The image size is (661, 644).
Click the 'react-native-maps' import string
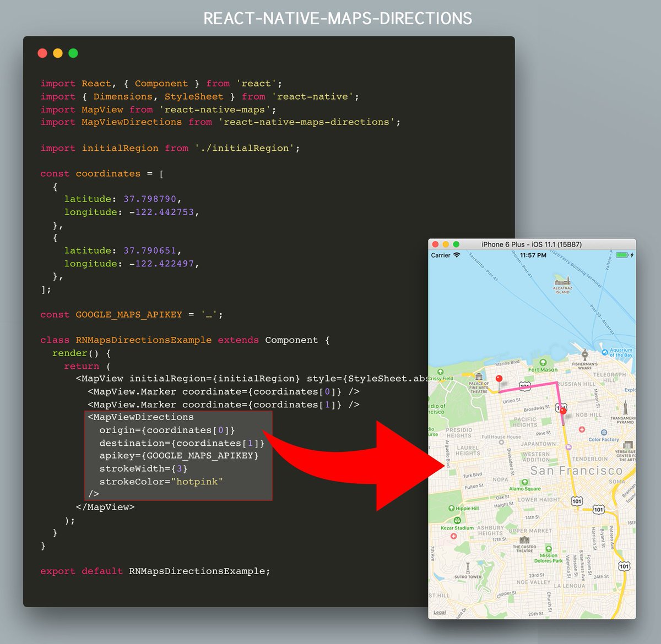[x=215, y=110]
